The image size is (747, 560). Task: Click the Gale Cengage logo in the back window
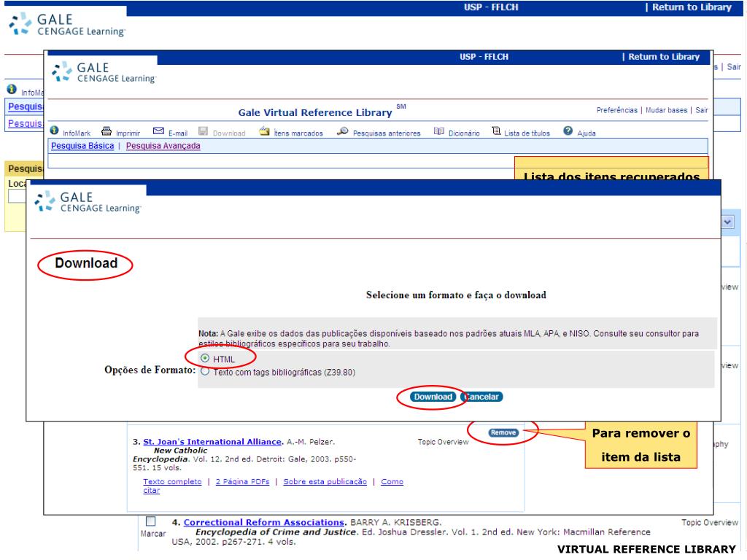pyautogui.click(x=66, y=25)
